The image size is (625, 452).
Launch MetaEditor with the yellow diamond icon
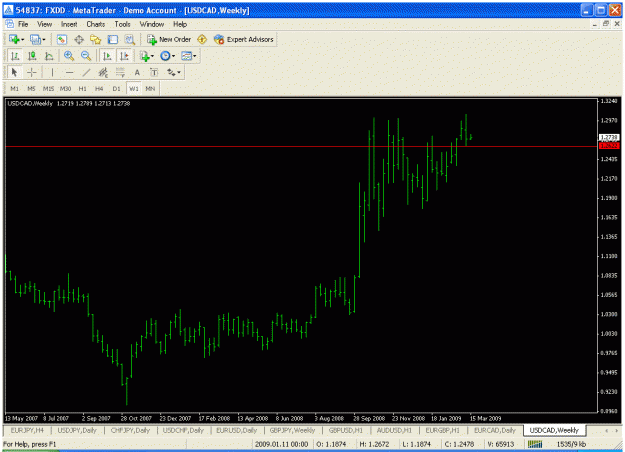(x=202, y=39)
